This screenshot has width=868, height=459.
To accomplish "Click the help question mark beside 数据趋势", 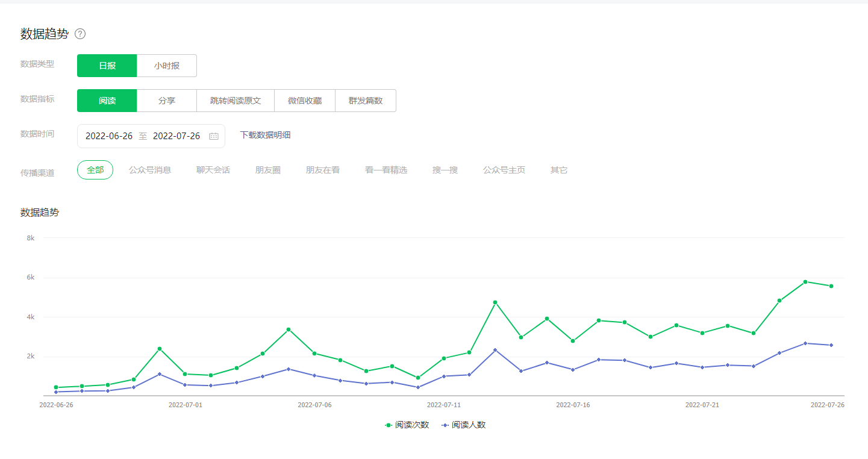I will click(80, 34).
